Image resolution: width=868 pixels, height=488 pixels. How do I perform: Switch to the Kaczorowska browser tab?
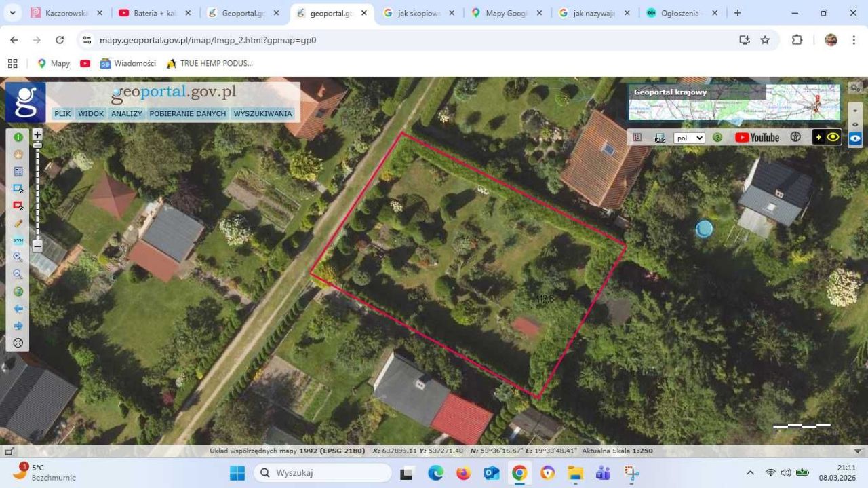(x=67, y=13)
